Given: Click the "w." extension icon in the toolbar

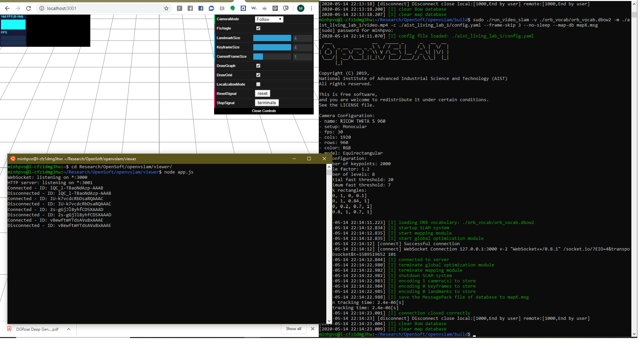Looking at the screenshot, I should tap(254, 8).
